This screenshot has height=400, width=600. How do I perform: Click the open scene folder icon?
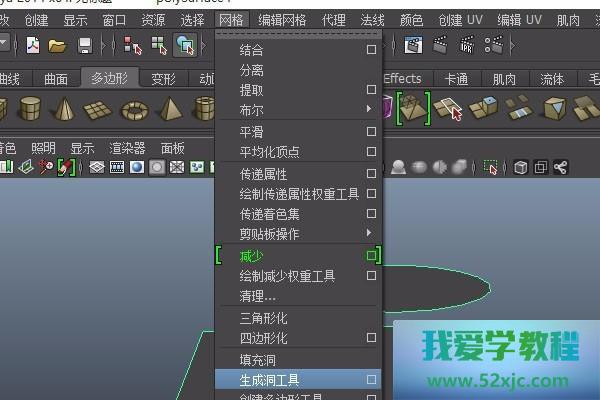coord(57,44)
